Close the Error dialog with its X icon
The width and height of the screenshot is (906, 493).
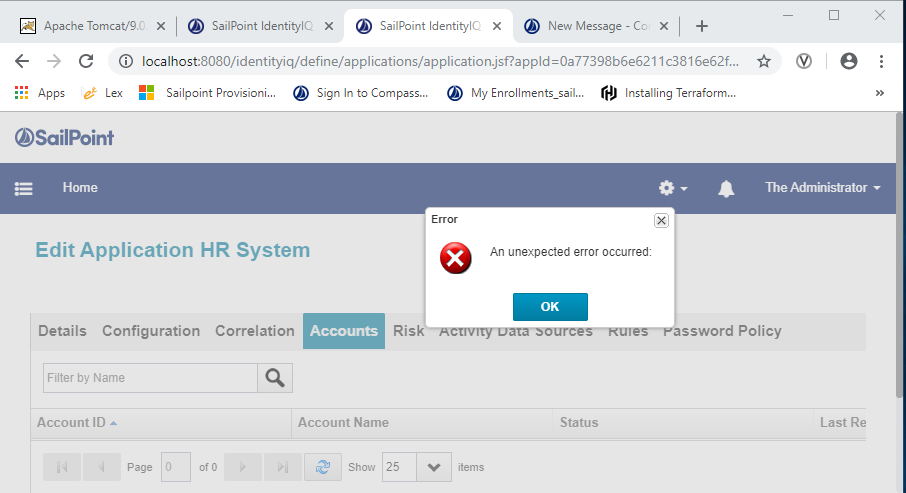click(661, 220)
